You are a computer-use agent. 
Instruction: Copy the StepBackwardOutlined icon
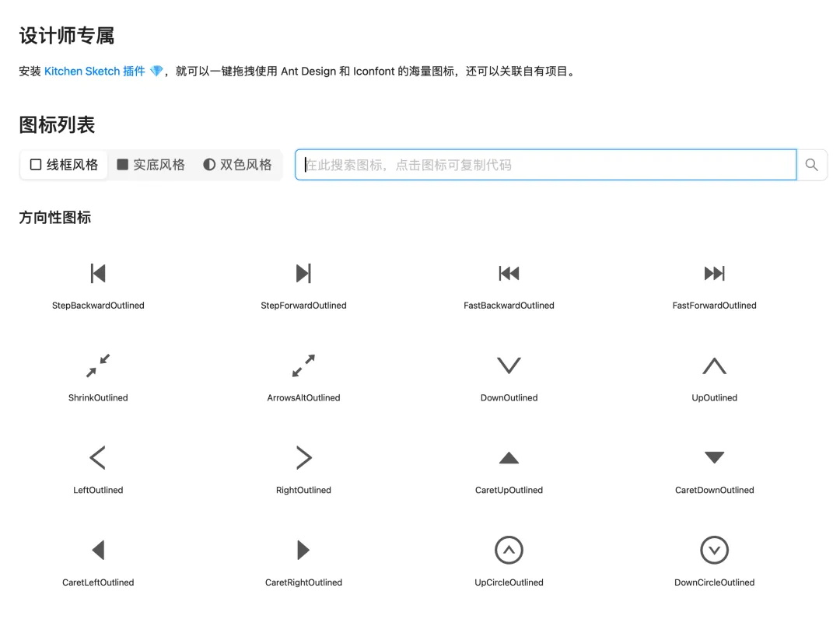tap(98, 273)
